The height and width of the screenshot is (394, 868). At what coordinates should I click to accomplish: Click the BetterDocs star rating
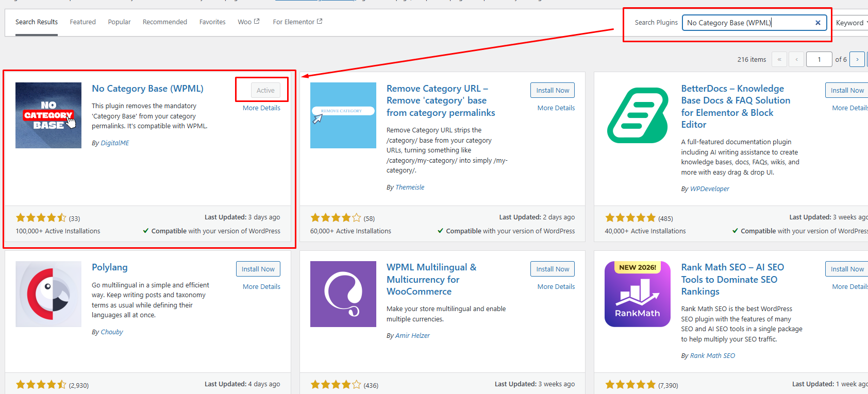pyautogui.click(x=630, y=218)
